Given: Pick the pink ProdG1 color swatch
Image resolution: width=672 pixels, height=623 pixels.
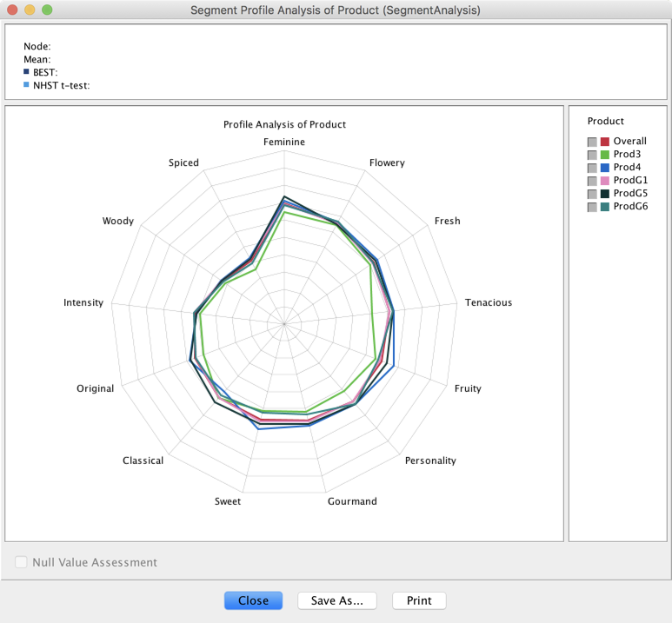Looking at the screenshot, I should [x=604, y=181].
